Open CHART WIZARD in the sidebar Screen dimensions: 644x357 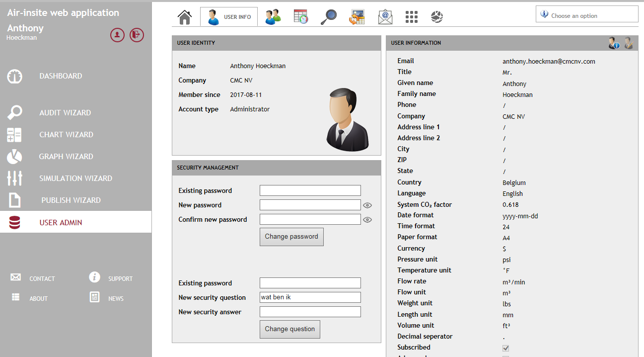point(66,135)
